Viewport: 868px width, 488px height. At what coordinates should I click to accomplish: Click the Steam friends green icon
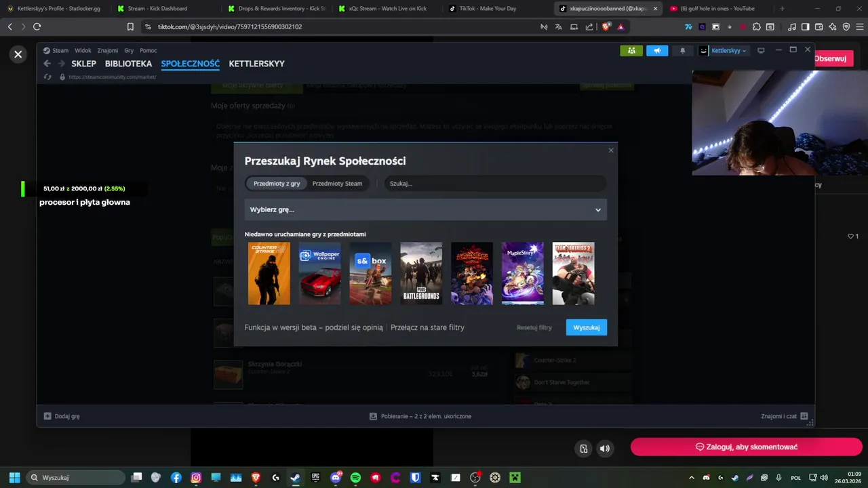pos(631,51)
